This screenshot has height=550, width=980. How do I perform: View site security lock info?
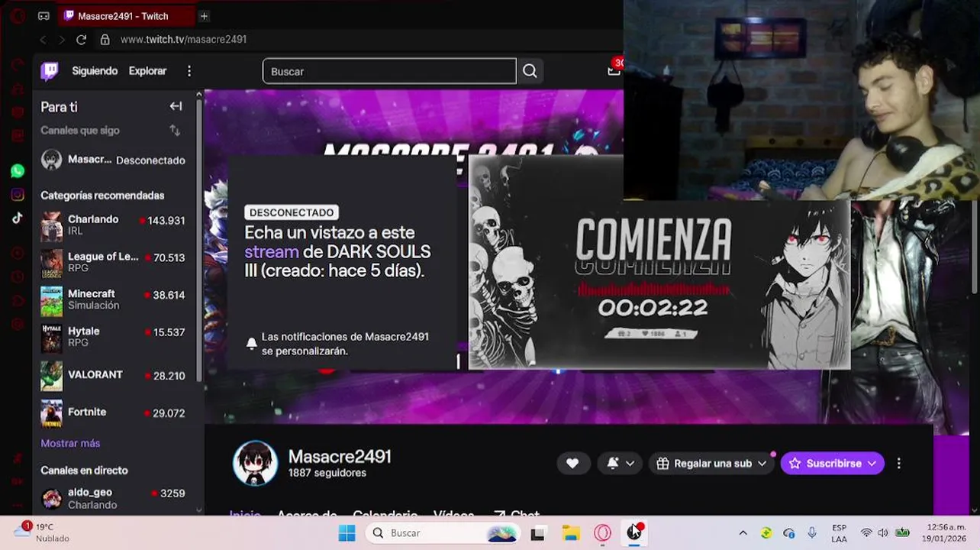pos(105,40)
